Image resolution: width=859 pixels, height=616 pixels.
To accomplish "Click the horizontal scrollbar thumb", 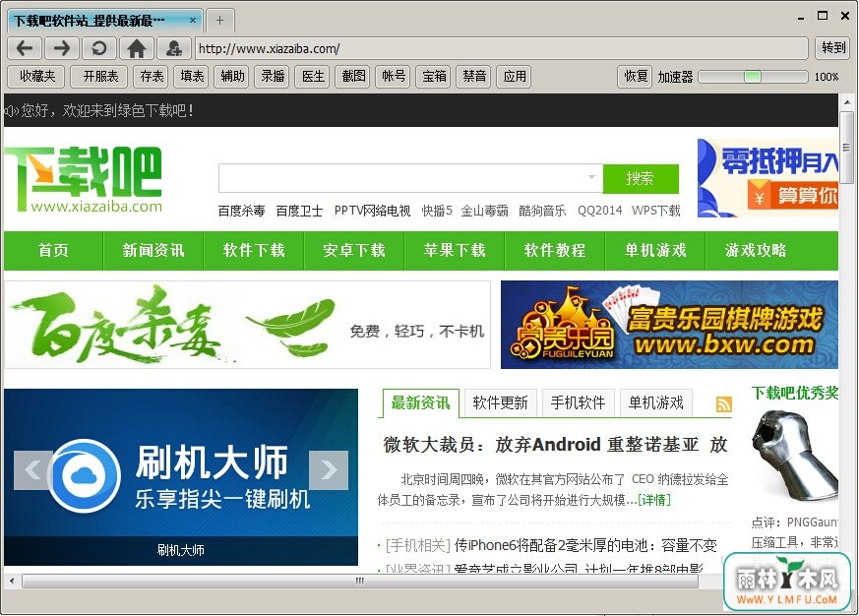I will [359, 581].
